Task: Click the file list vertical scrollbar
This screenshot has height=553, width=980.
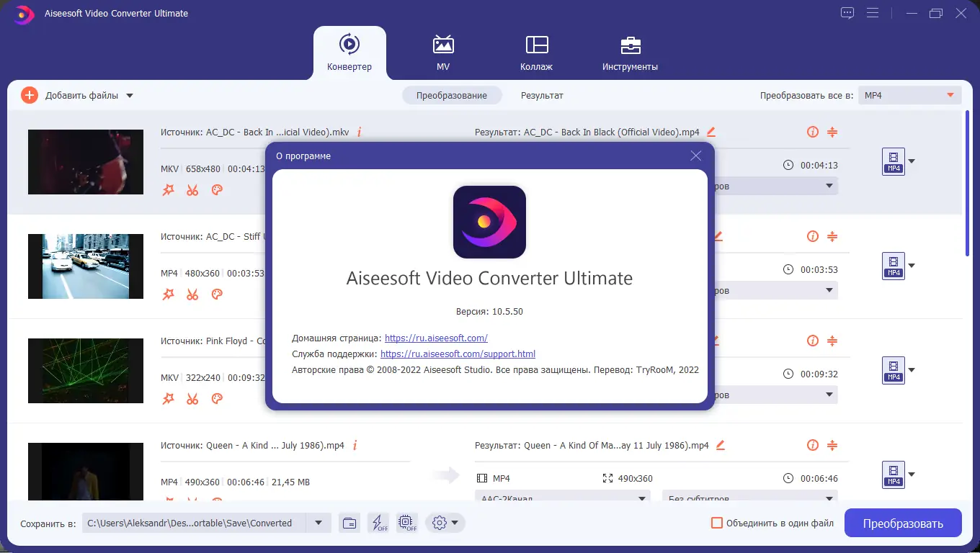Action: pyautogui.click(x=967, y=184)
